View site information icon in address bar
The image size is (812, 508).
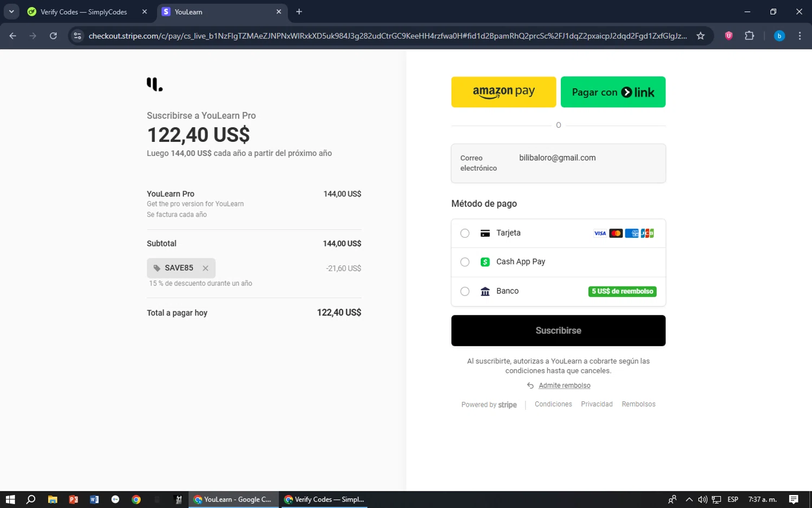pos(77,36)
